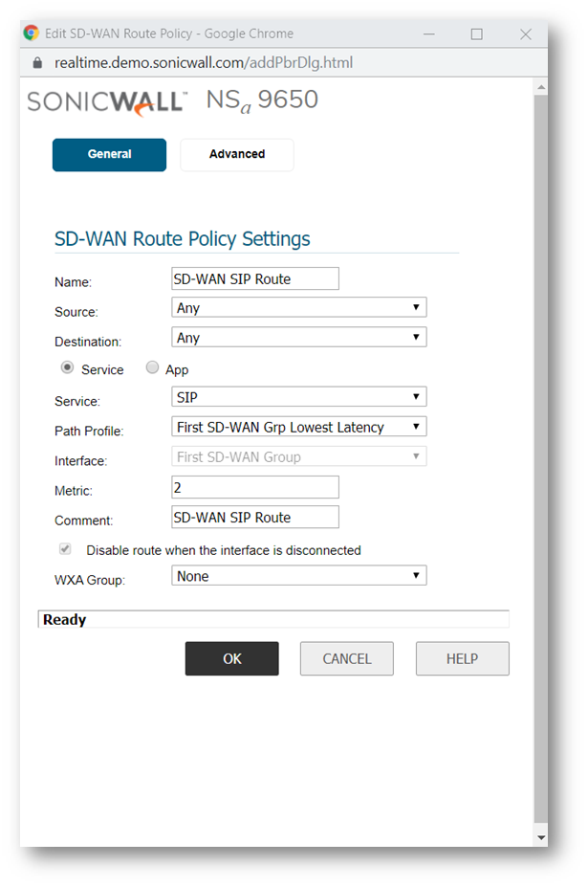Switch to the Advanced tab
The width and height of the screenshot is (588, 887).
pos(237,154)
